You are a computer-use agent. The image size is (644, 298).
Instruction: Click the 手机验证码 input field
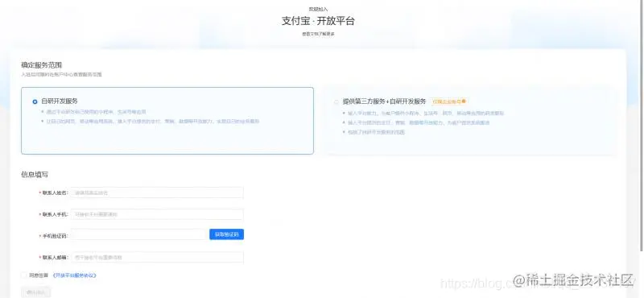[138, 234]
